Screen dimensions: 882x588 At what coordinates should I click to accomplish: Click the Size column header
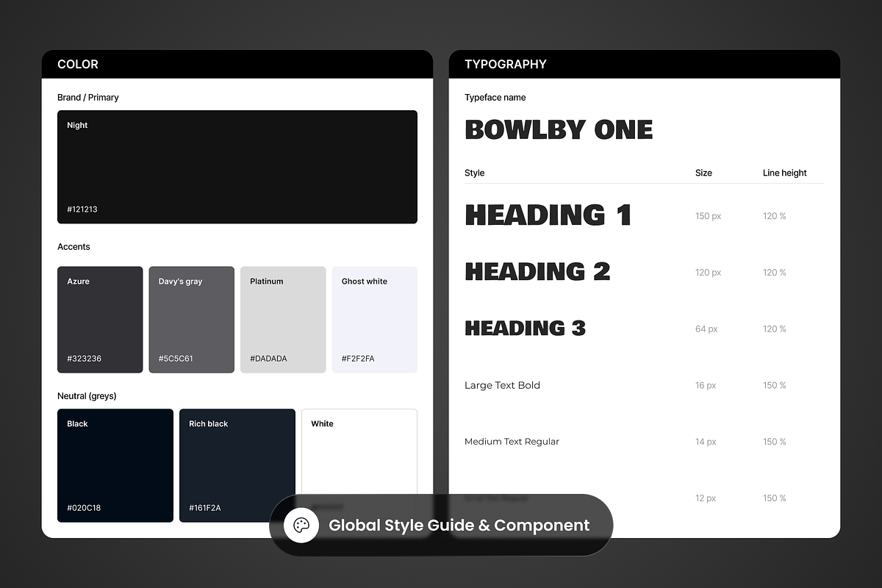704,173
